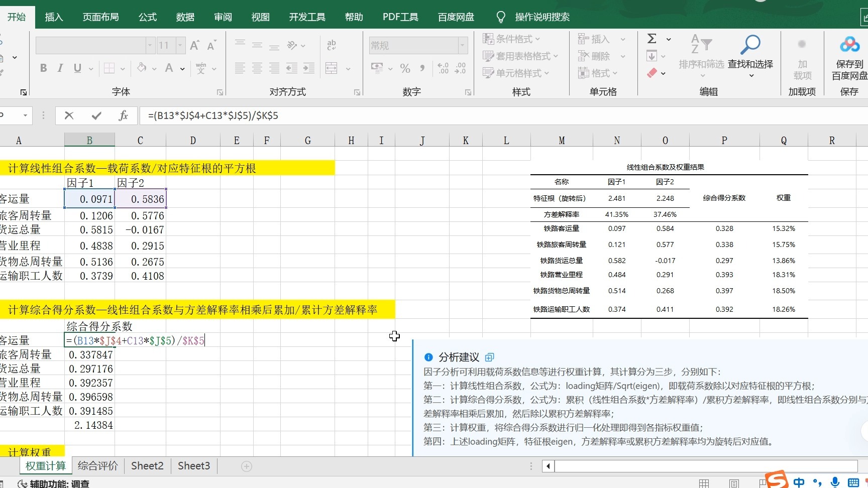The width and height of the screenshot is (868, 488).
Task: Open 单元格样式 dropdown
Action: pos(516,73)
